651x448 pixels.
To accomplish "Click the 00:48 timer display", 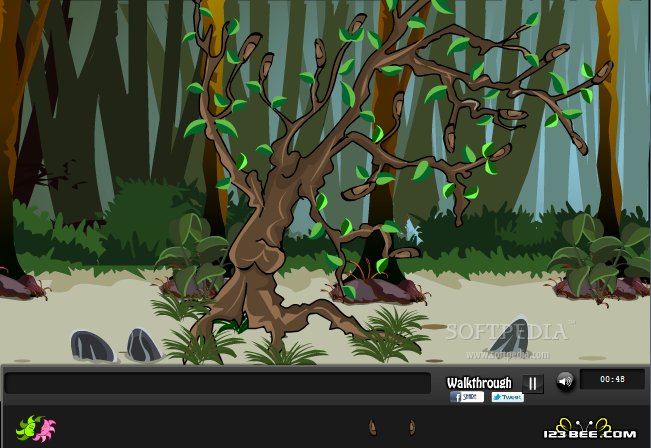I will (612, 379).
